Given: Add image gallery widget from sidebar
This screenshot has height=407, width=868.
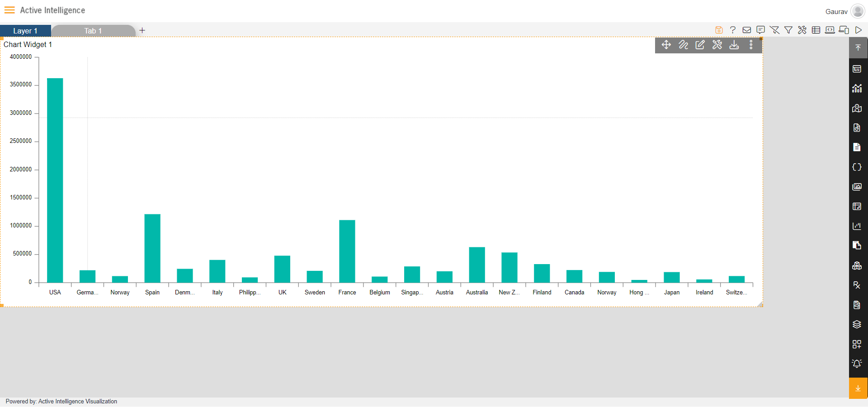Looking at the screenshot, I should (857, 186).
